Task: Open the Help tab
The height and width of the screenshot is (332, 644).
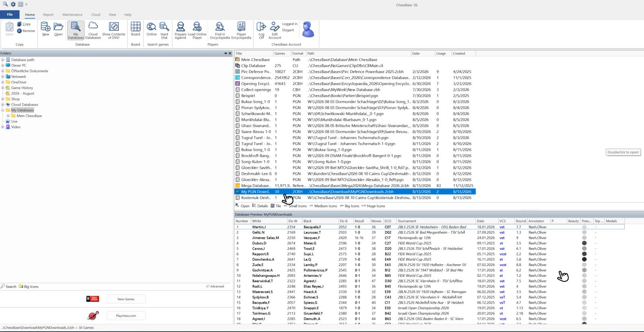Action: point(128,15)
